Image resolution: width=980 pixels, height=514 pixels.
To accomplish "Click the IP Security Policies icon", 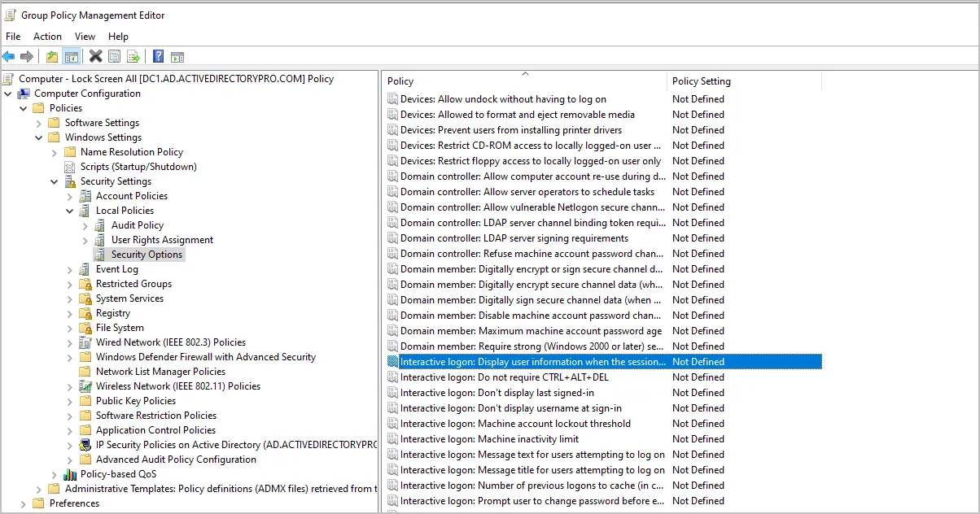I will point(85,445).
